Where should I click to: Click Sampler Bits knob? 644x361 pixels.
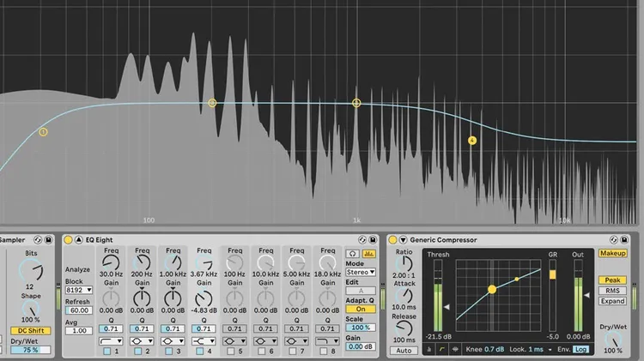31,270
